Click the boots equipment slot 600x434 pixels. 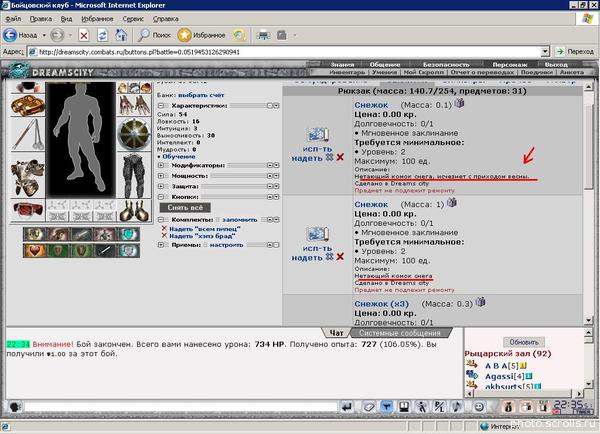[x=134, y=210]
